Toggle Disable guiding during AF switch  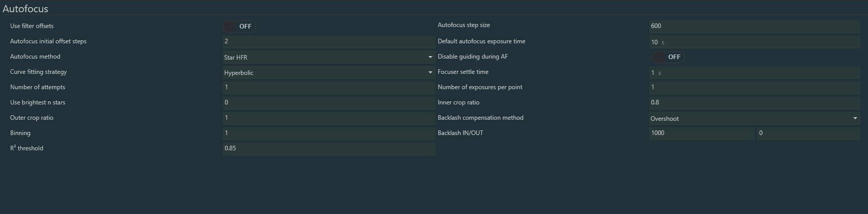point(668,57)
